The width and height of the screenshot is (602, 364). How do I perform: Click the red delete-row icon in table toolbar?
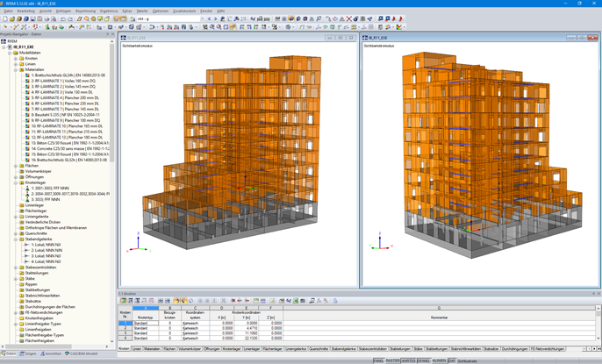233,301
